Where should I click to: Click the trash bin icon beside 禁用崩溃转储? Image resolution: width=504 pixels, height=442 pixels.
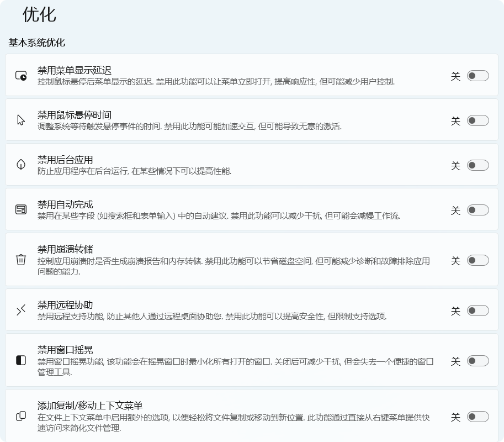(21, 260)
